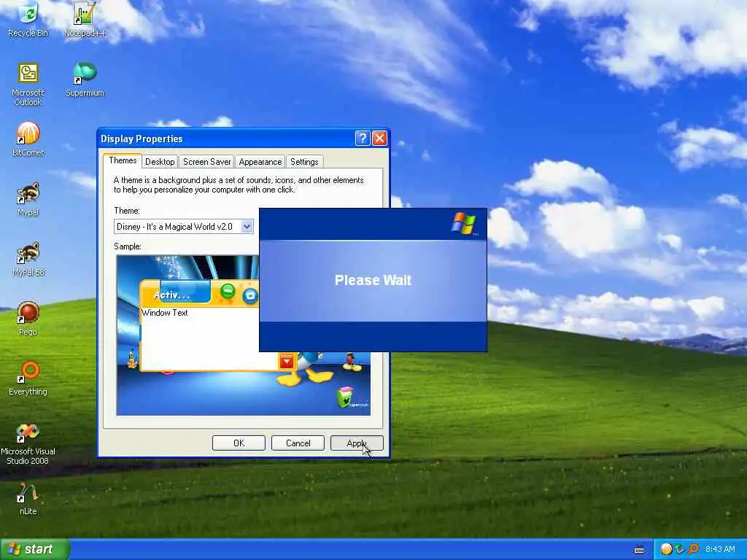The height and width of the screenshot is (560, 747).
Task: Open the Start menu
Action: click(x=35, y=549)
